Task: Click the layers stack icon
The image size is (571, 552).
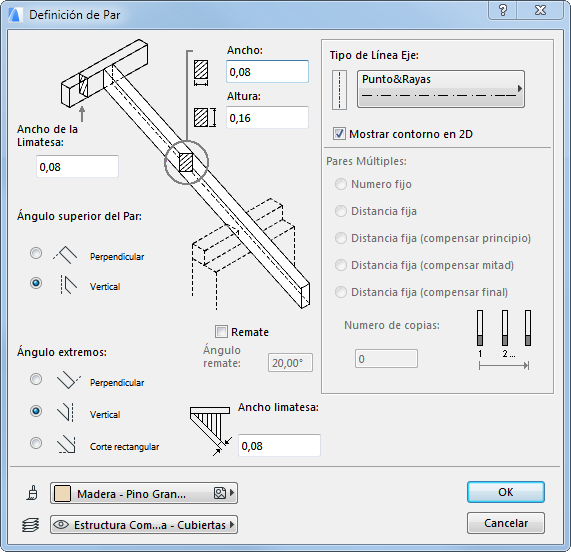Action: pos(31,525)
